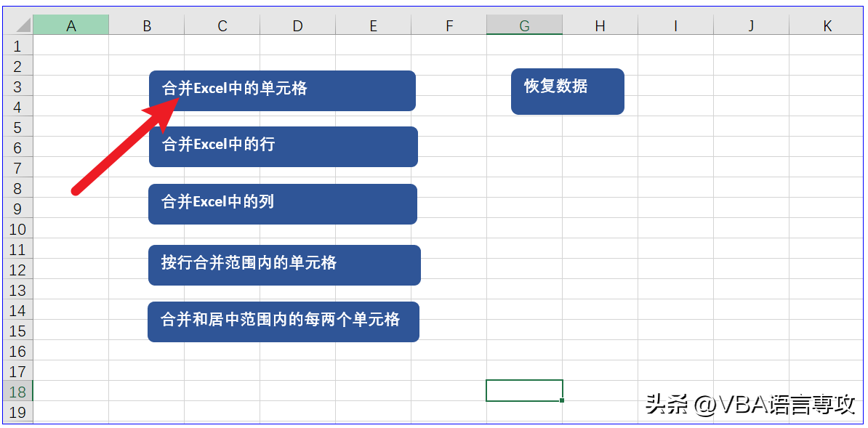The width and height of the screenshot is (868, 428).
Task: Click the 合并和居中范围内的每两个单元格 button
Action: pyautogui.click(x=284, y=322)
